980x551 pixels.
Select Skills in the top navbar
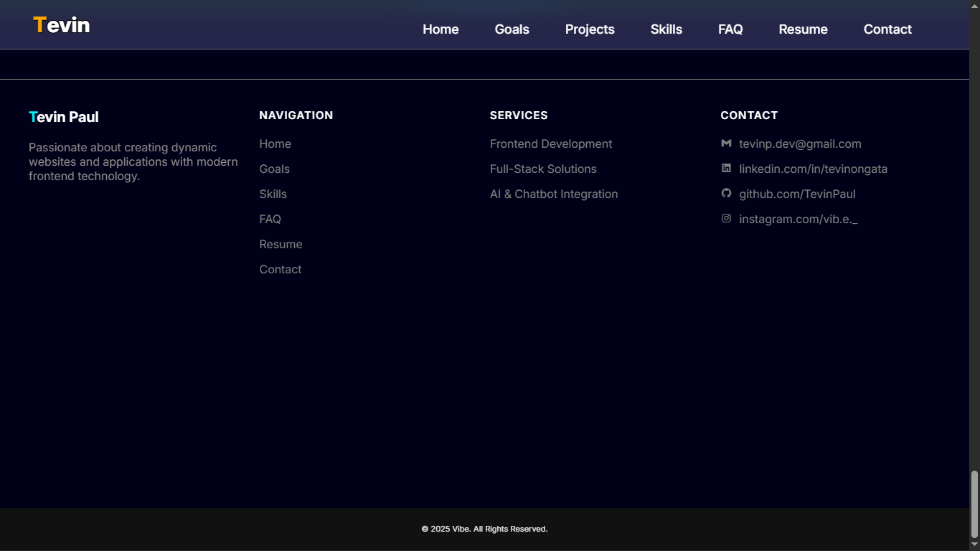point(666,29)
